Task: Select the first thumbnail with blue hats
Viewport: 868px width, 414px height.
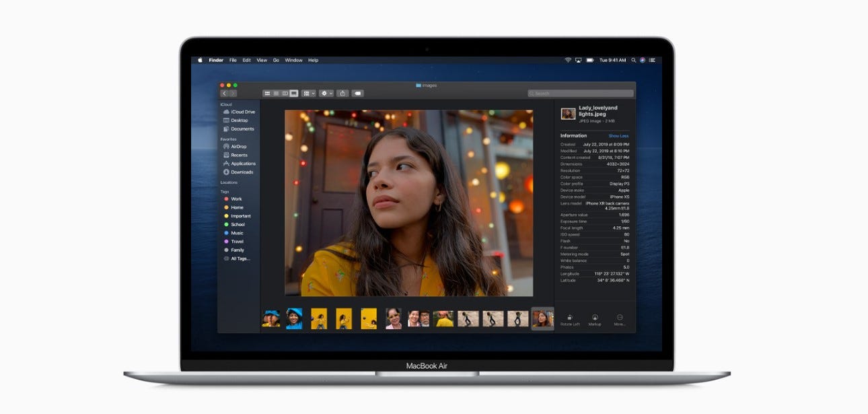Action: tap(271, 318)
